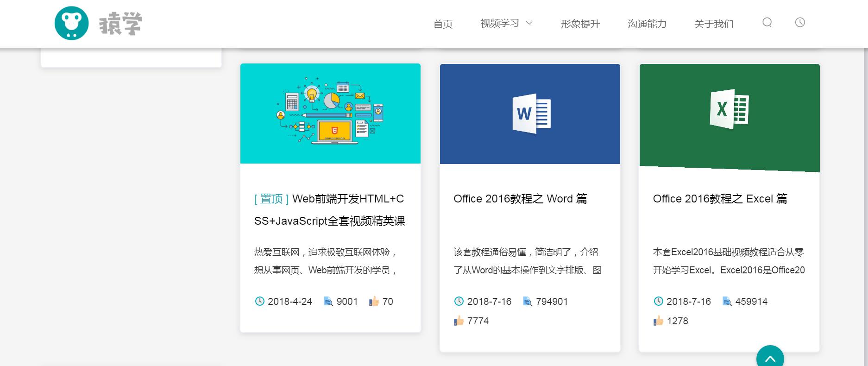Expand the 视频学习 dropdown arrow
The height and width of the screenshot is (366, 868).
(529, 23)
